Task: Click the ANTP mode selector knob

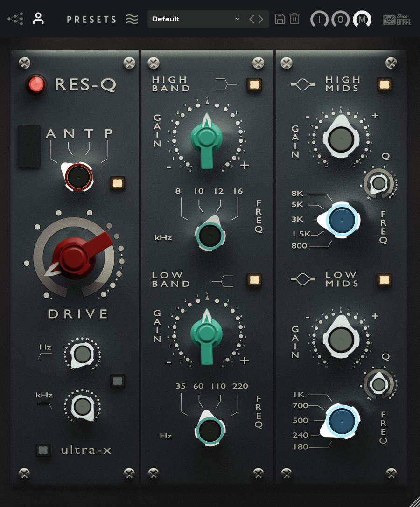Action: 78,177
